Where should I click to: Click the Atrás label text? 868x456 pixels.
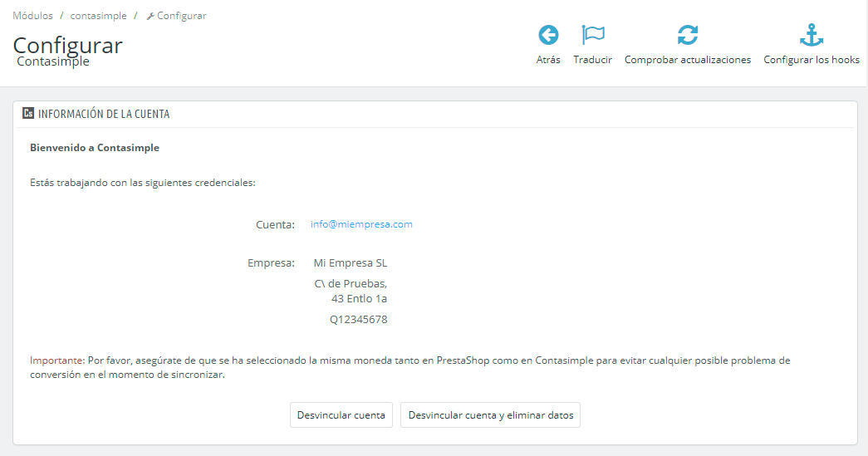coord(548,60)
